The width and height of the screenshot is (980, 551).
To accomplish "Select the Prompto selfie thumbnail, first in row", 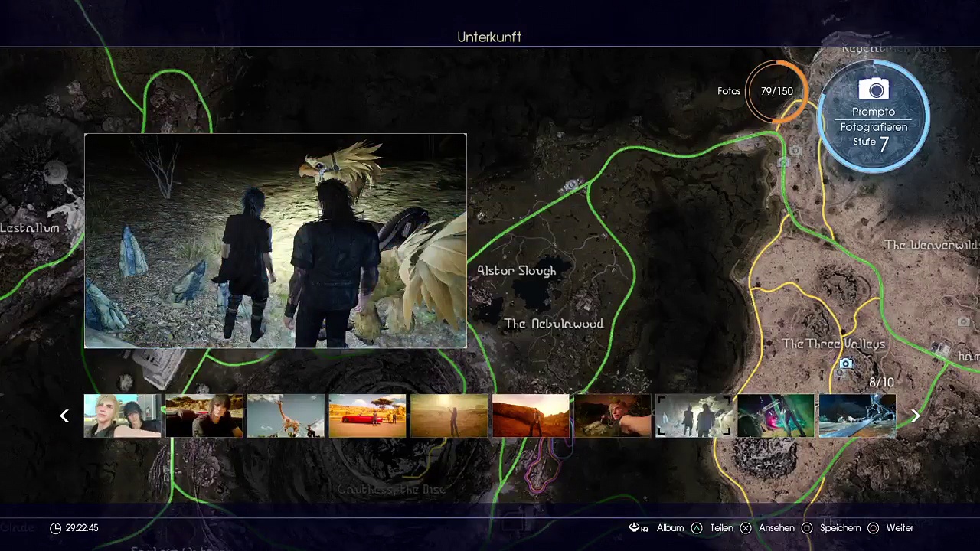I will (x=122, y=416).
